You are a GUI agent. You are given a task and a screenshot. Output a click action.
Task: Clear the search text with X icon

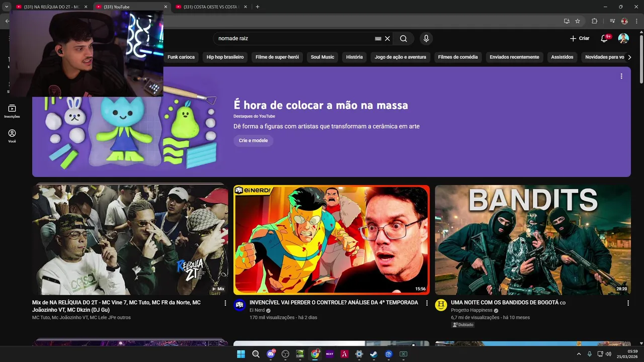coord(387,39)
